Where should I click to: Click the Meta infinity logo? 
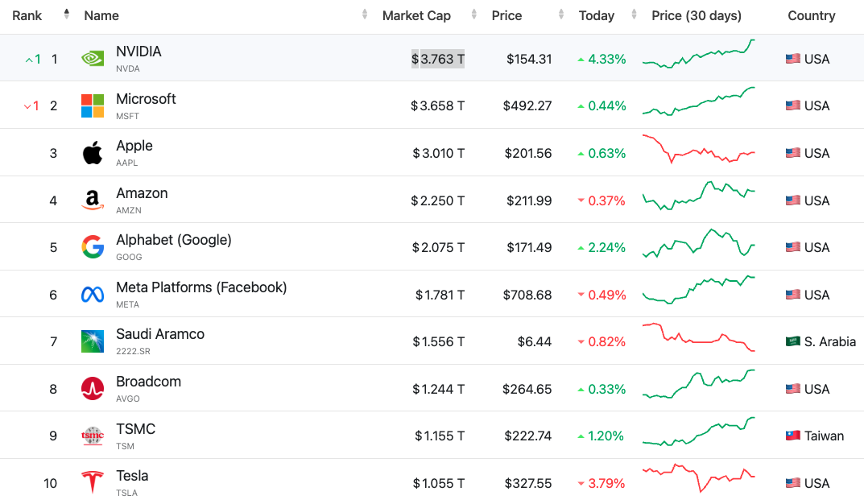tap(93, 295)
